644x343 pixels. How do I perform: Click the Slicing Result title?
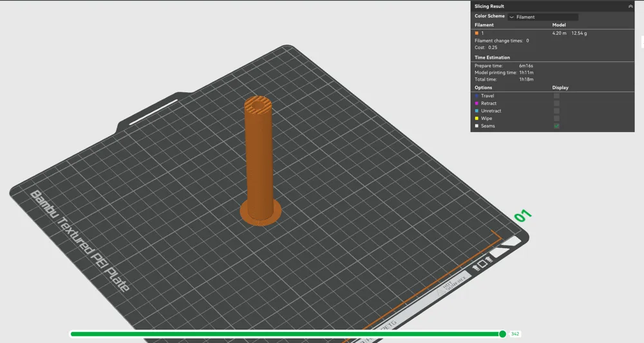(x=489, y=6)
